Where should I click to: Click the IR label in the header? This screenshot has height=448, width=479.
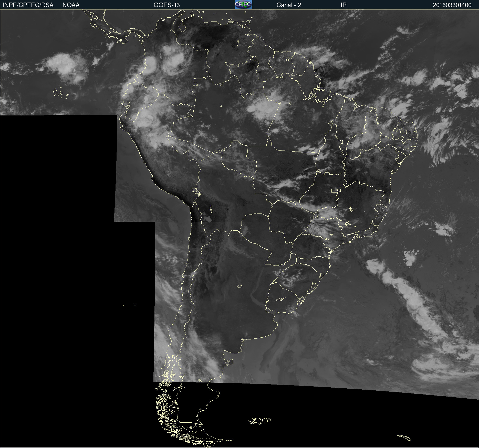tap(343, 5)
